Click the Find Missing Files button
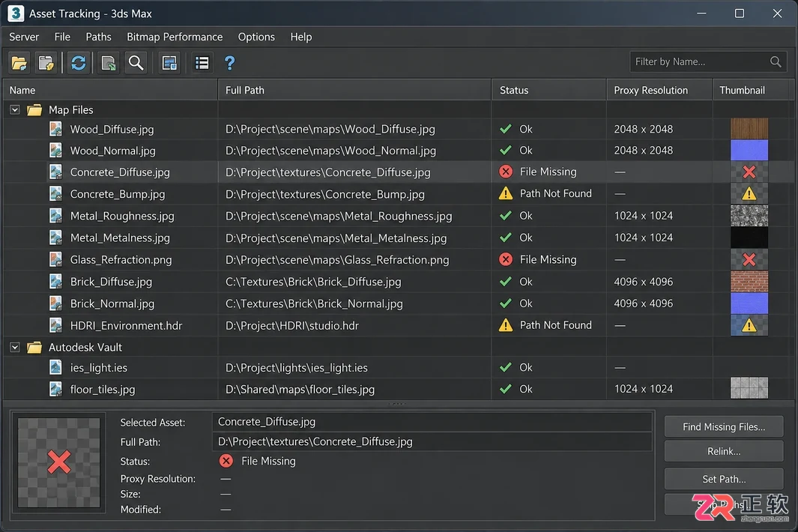The height and width of the screenshot is (532, 798). (724, 426)
